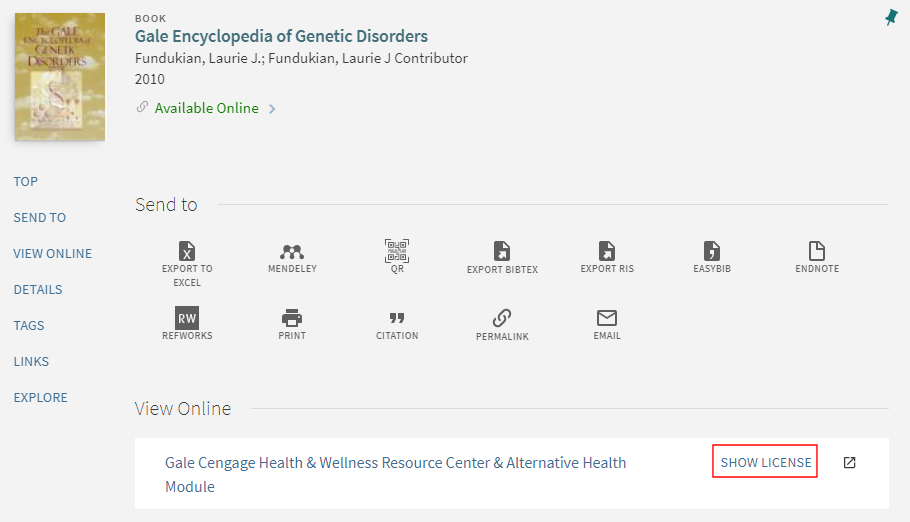The width and height of the screenshot is (910, 522).
Task: Click the Export to Excel icon
Action: (x=187, y=251)
